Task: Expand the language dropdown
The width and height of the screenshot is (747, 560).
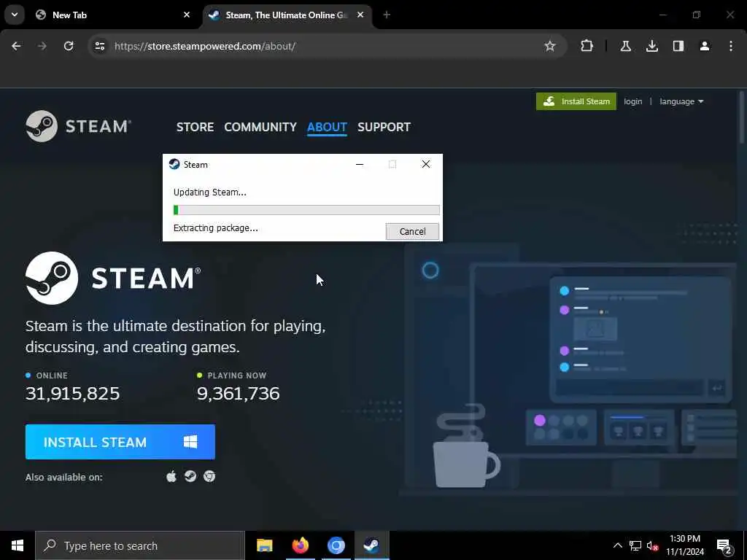Action: (x=681, y=101)
